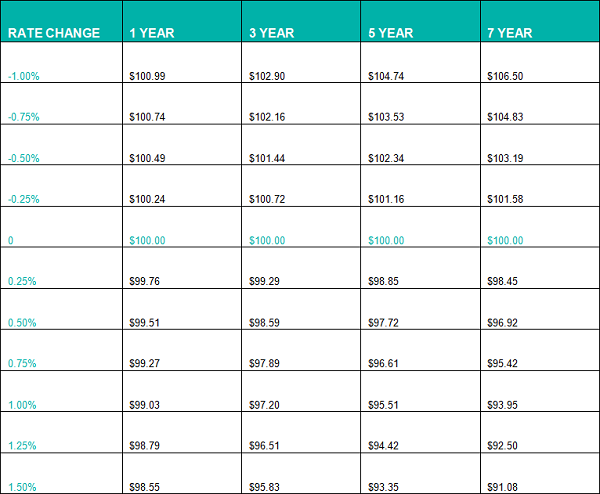Click the -0.50% rate change cell
The height and width of the screenshot is (494, 600).
24,158
